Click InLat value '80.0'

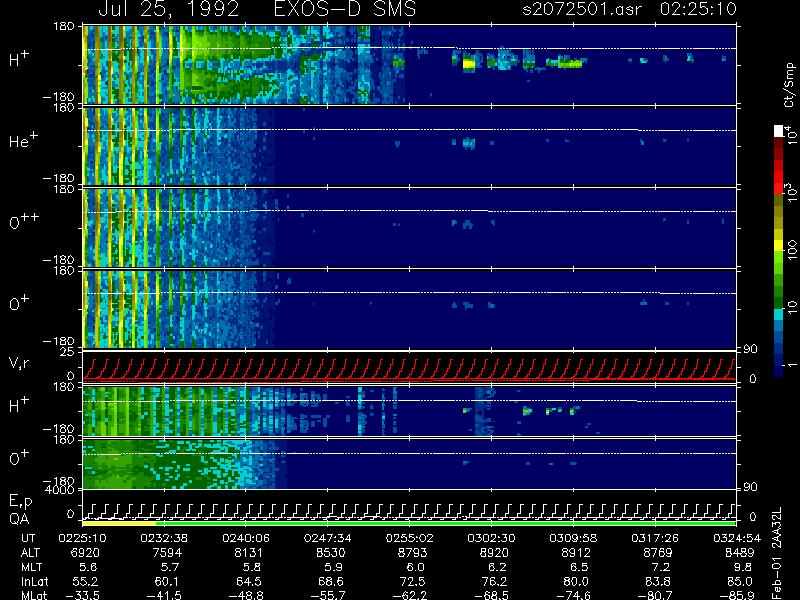576,581
